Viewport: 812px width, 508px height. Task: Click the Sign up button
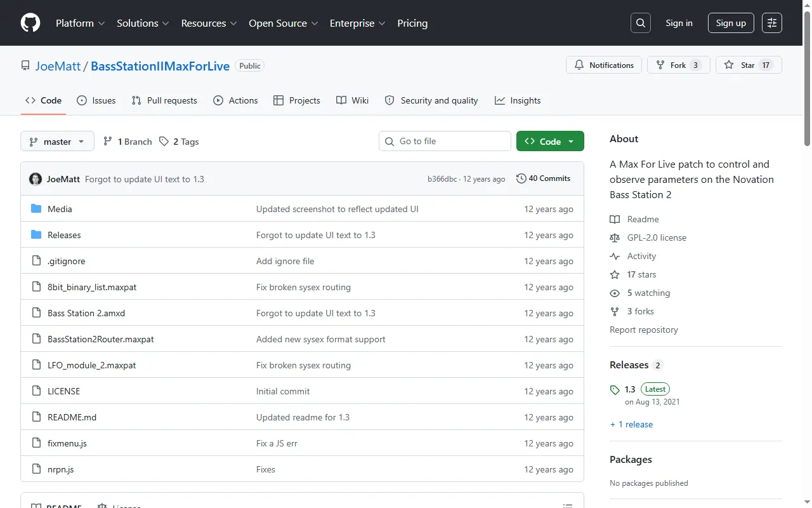[x=731, y=23]
